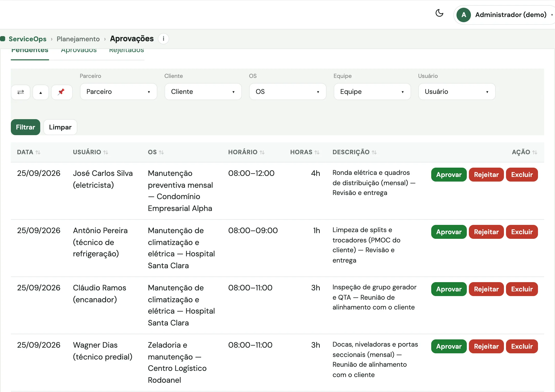Sort table by HORÁRIO column
Screen dimensions: 555x392
pos(246,152)
